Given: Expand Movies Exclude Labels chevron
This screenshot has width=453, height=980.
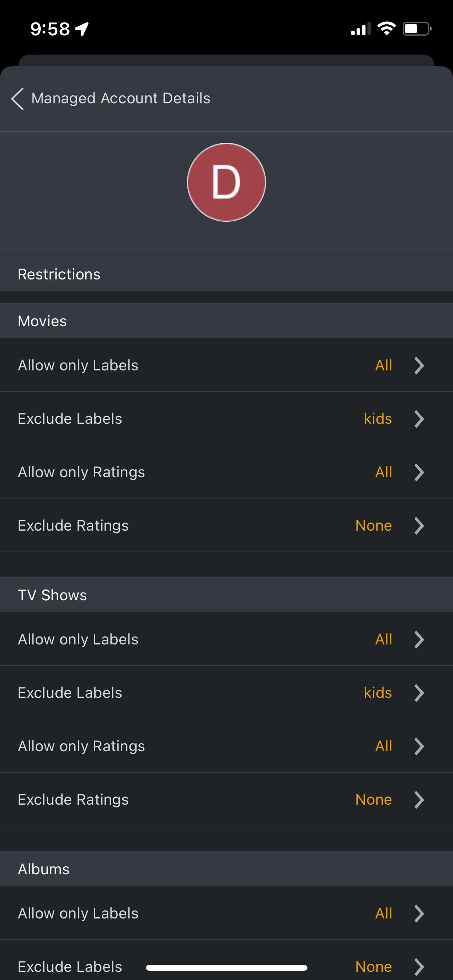Looking at the screenshot, I should [x=419, y=419].
